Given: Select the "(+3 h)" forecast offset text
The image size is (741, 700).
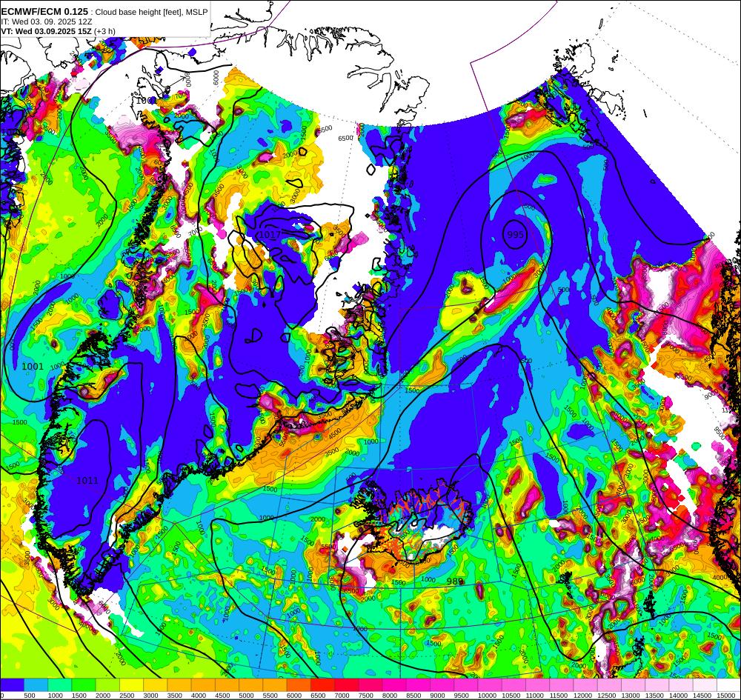Looking at the screenshot, I should pos(104,31).
